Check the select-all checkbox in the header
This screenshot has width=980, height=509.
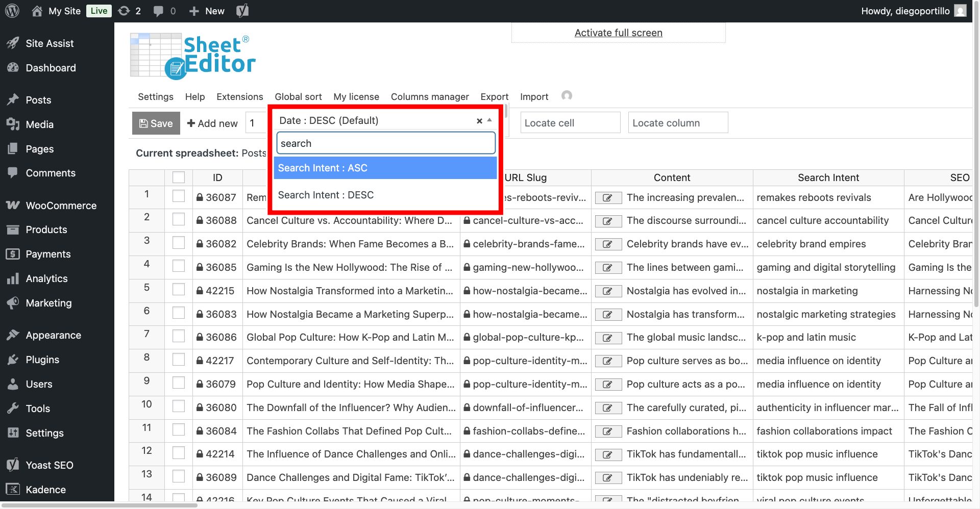(x=178, y=177)
